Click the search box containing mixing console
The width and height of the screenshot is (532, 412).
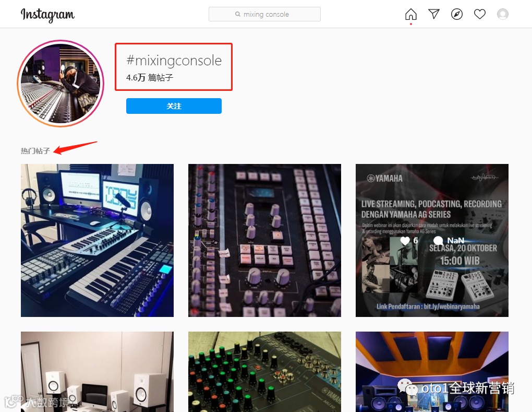pos(264,14)
